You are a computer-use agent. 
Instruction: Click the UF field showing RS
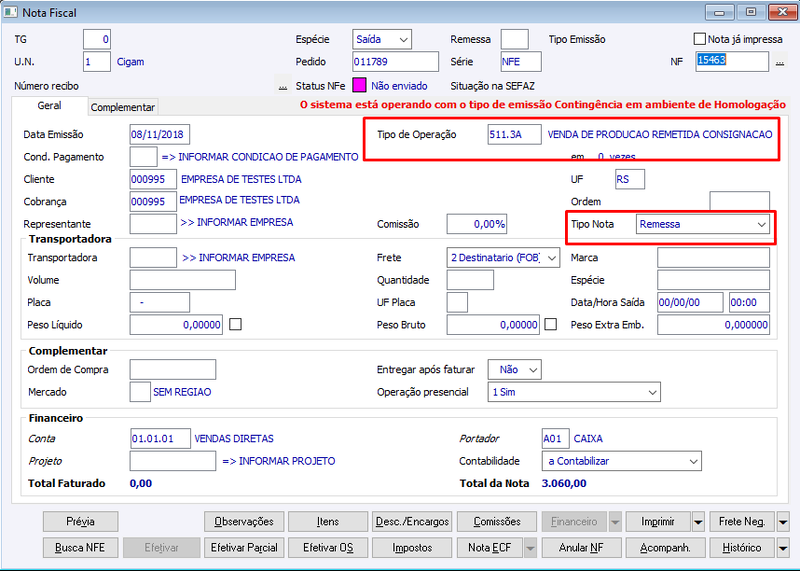pyautogui.click(x=630, y=179)
